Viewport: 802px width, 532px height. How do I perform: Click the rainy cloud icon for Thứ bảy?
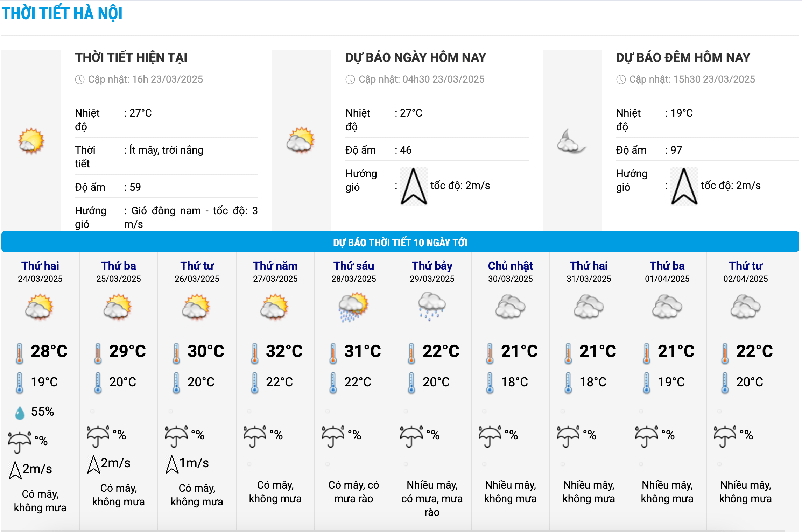(x=432, y=306)
